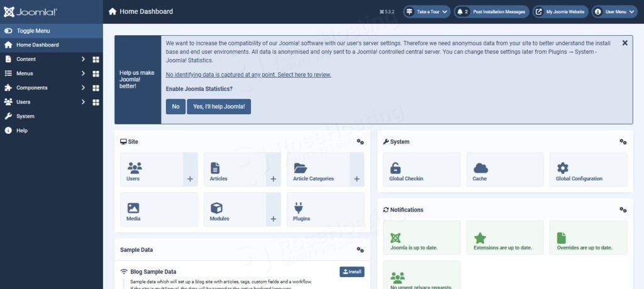Open the Users dashboard grid icon

coord(96,102)
